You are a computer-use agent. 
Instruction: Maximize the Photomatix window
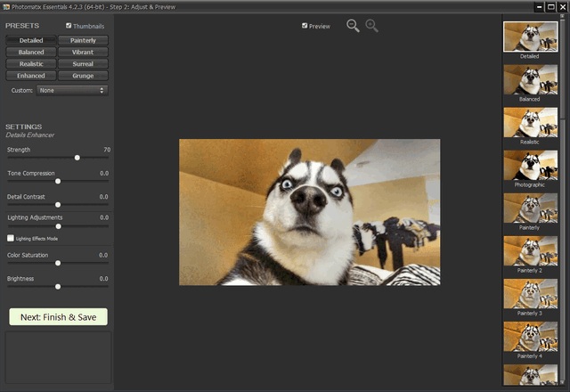click(x=551, y=6)
